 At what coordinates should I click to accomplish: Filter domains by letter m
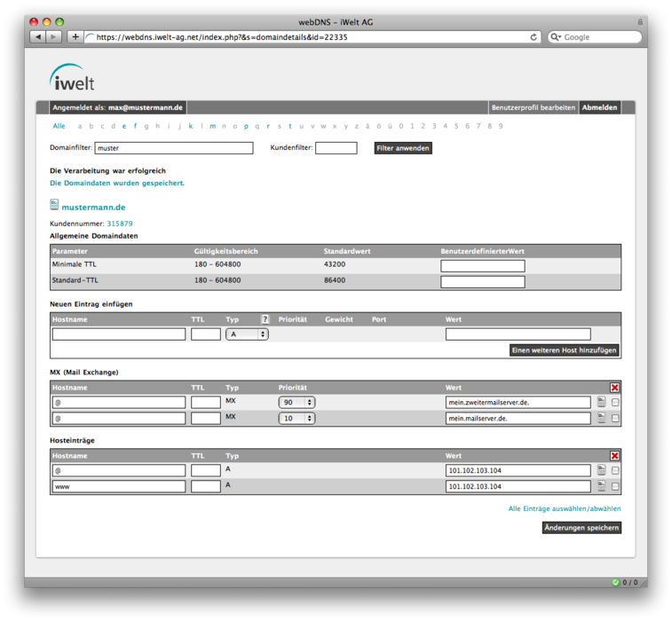212,126
